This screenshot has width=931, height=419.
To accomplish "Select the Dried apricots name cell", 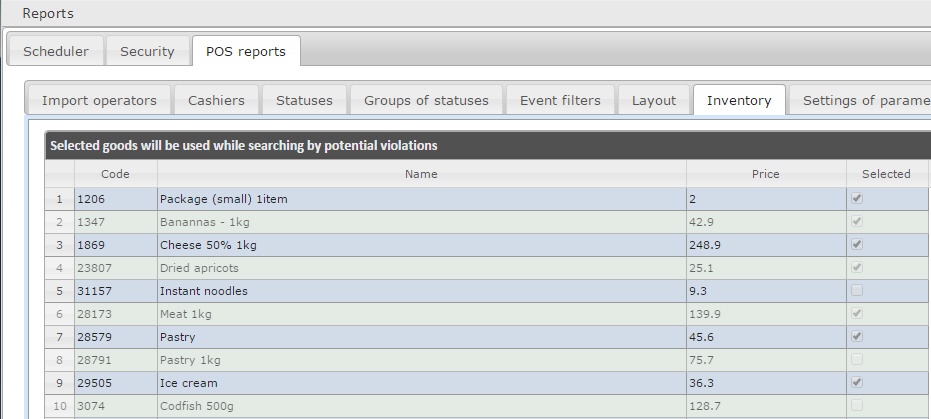I will pos(421,268).
